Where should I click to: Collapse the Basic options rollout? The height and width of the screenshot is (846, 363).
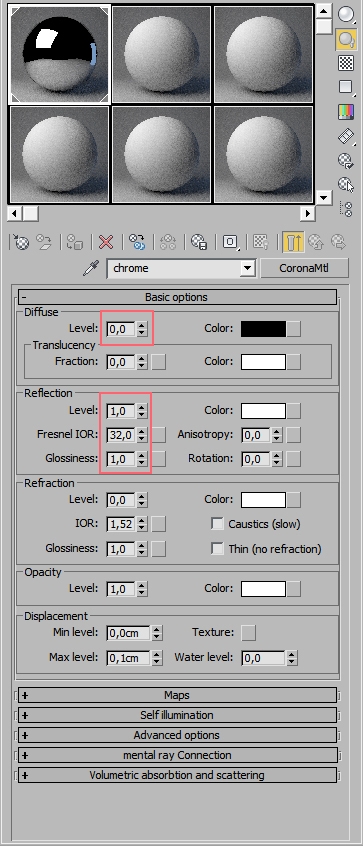(x=177, y=297)
